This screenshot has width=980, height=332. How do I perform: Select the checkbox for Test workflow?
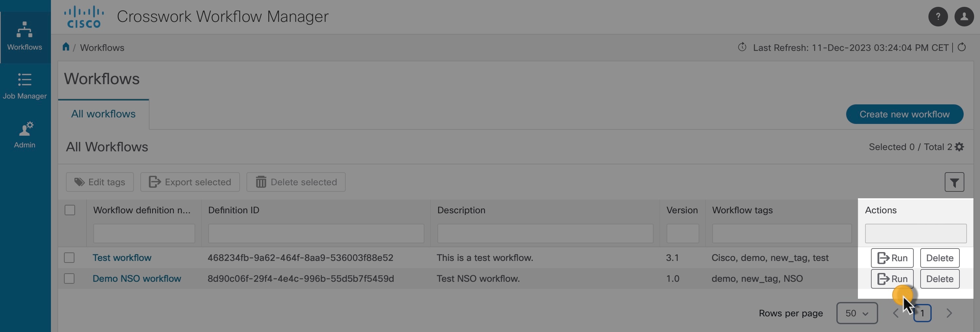tap(69, 258)
